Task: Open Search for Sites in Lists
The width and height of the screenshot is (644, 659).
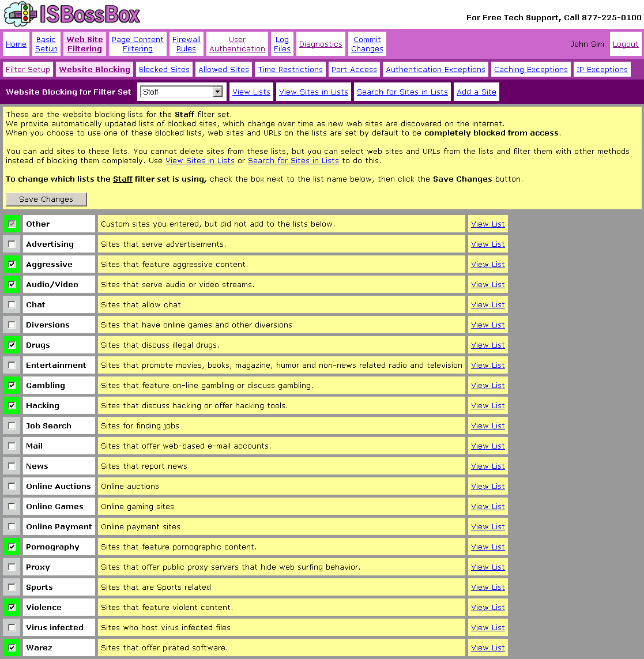Action: click(x=402, y=92)
